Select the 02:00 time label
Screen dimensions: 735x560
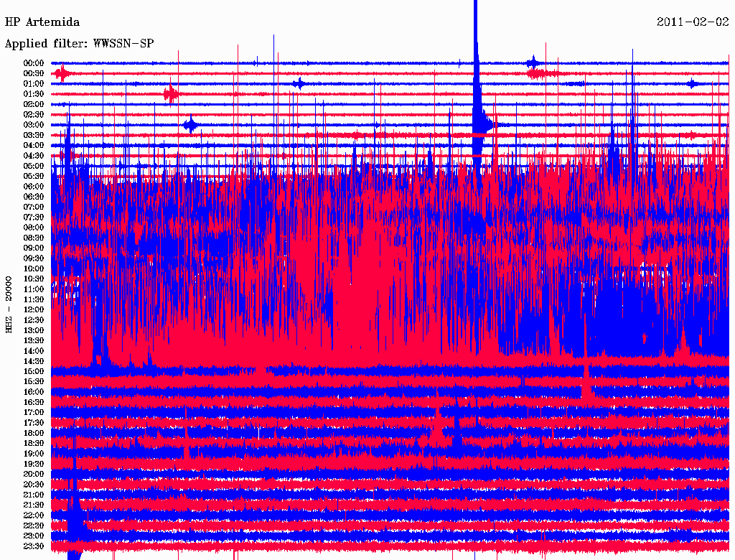[34, 105]
